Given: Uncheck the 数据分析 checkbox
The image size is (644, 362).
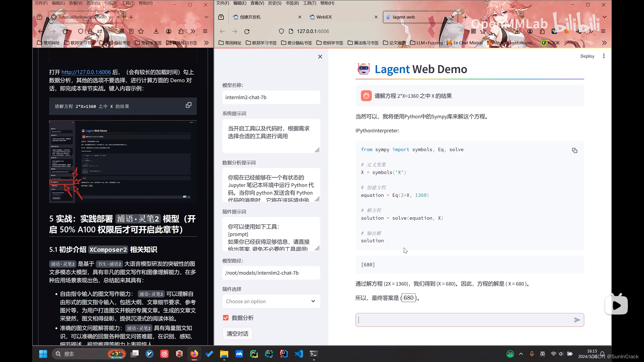Looking at the screenshot, I should tap(226, 318).
